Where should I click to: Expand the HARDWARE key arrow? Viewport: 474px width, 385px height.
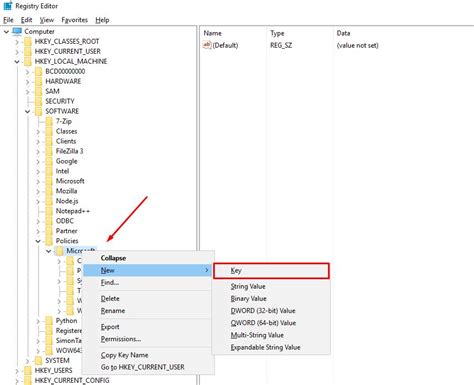click(x=28, y=82)
